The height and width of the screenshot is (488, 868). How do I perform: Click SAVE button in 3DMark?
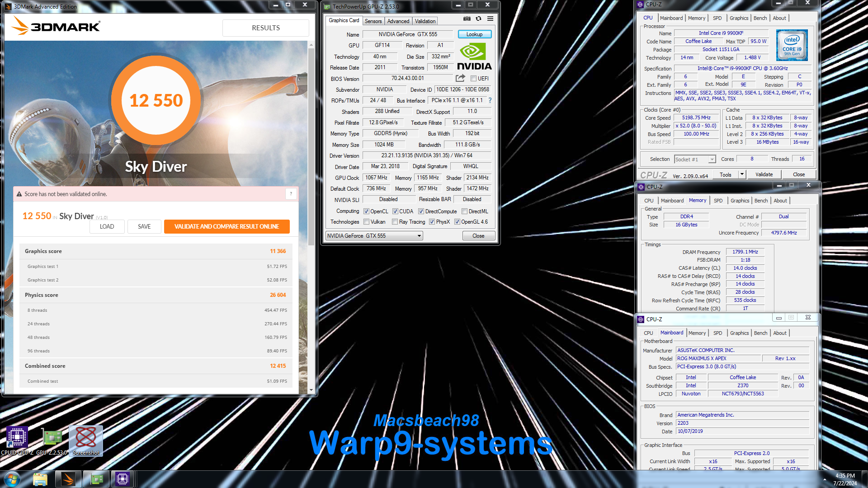pyautogui.click(x=144, y=226)
